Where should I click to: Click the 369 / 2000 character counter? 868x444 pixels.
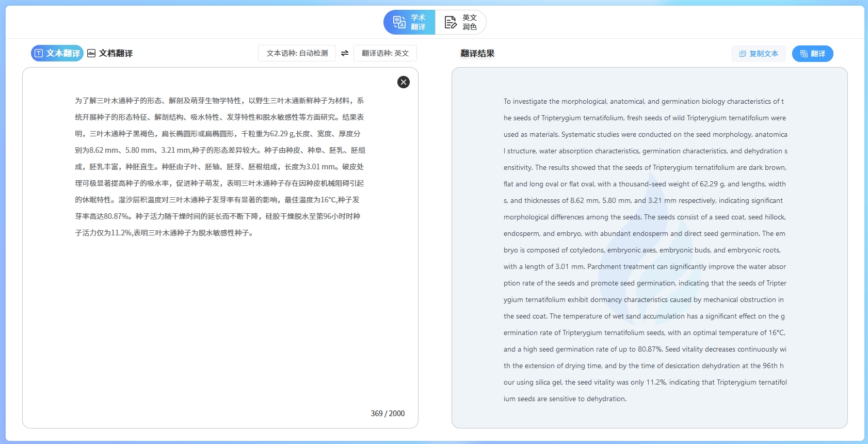click(388, 414)
